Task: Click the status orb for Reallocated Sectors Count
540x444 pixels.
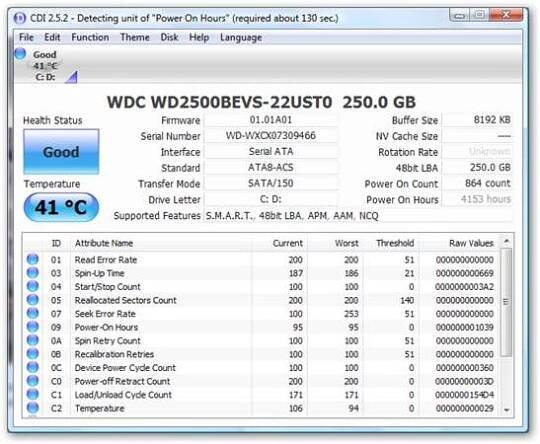Action: click(32, 299)
